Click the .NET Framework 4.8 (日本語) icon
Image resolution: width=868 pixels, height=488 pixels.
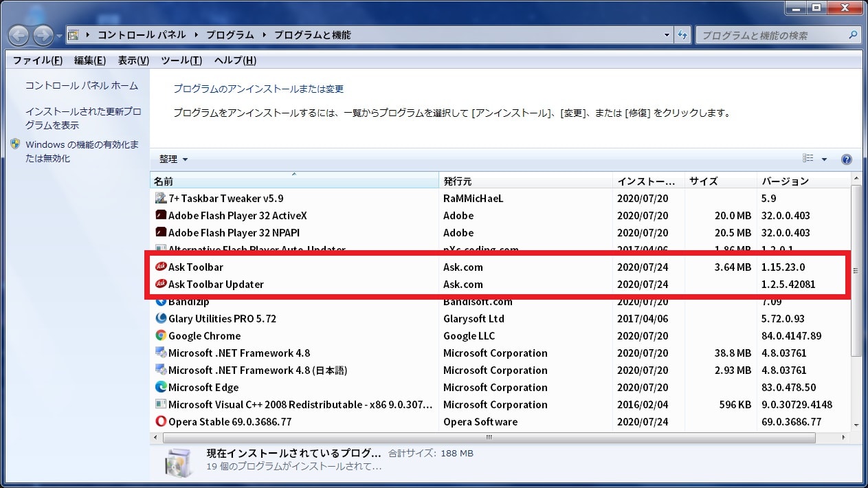161,370
